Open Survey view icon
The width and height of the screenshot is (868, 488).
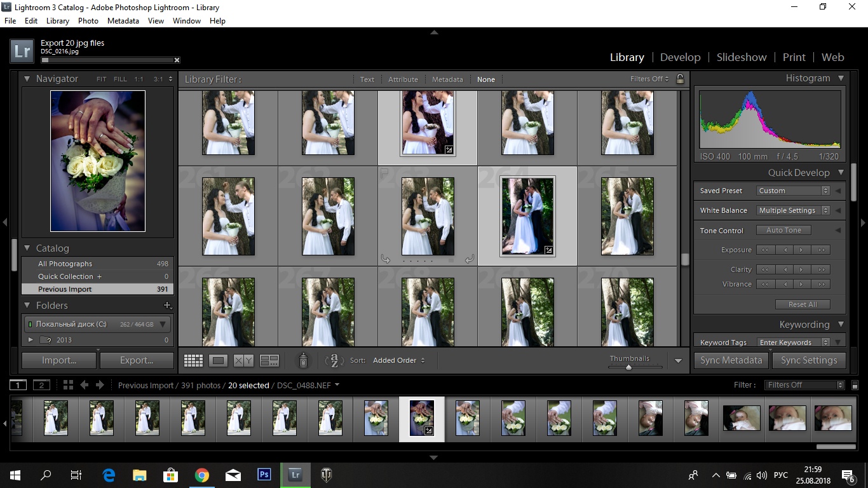269,360
